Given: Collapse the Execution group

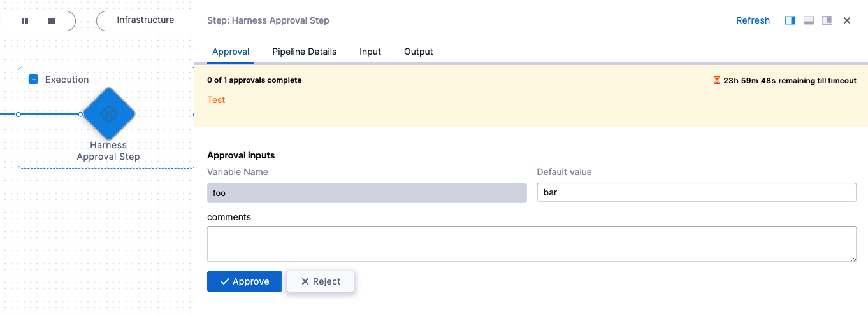Looking at the screenshot, I should [34, 80].
